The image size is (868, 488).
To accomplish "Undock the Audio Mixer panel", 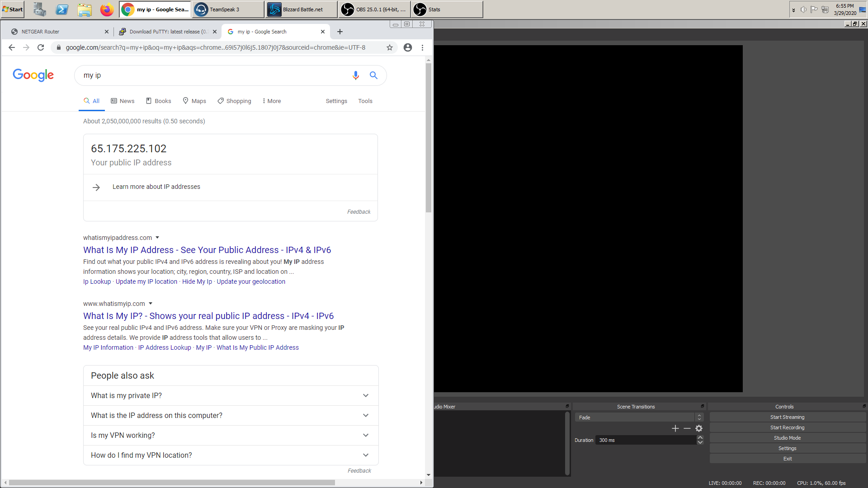I will point(567,406).
